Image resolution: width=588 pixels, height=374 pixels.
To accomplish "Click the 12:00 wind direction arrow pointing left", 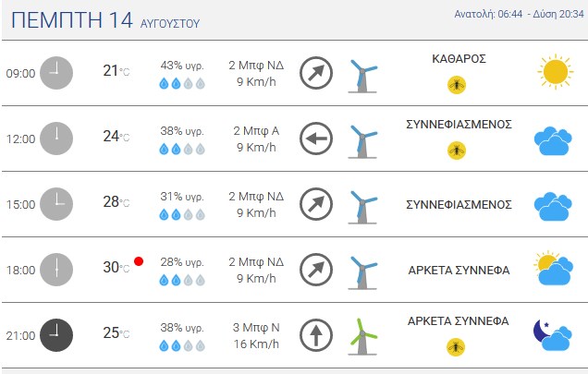I will click(x=316, y=139).
